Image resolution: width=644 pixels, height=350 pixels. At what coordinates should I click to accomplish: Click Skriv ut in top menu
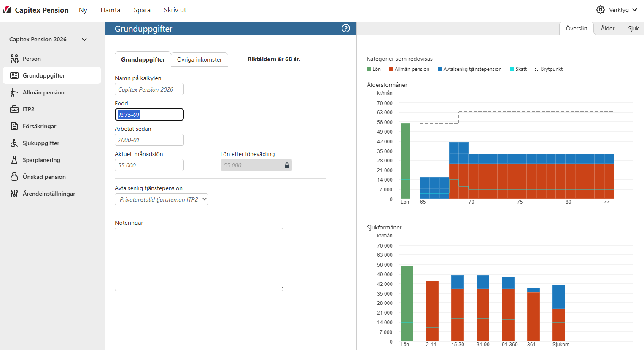(x=175, y=10)
